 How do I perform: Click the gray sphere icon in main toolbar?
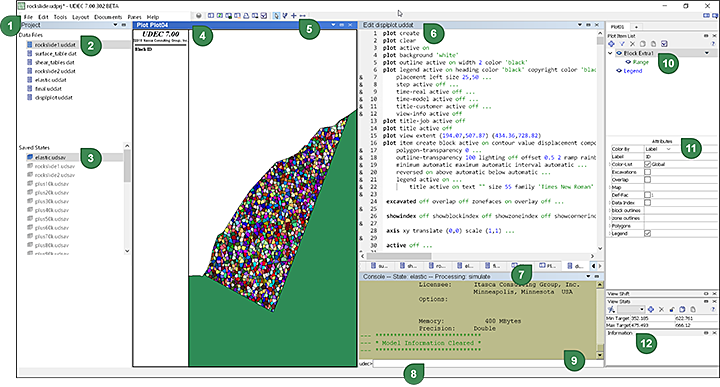[199, 16]
